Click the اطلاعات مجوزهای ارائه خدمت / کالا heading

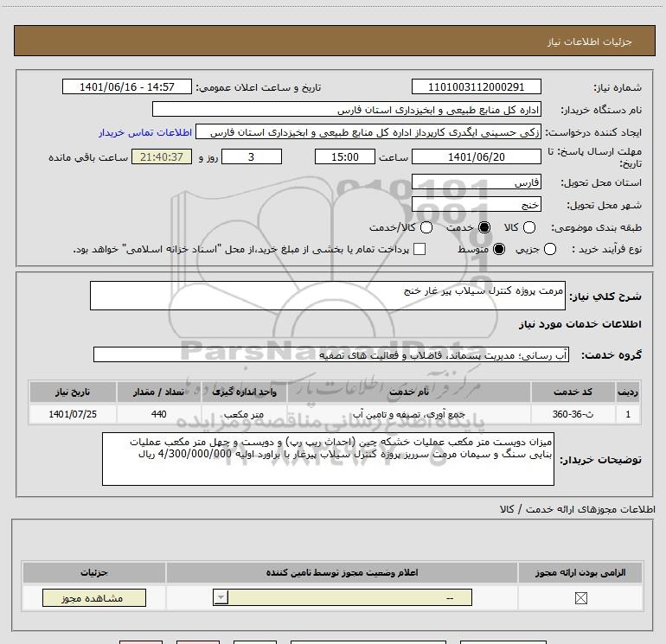point(578,509)
